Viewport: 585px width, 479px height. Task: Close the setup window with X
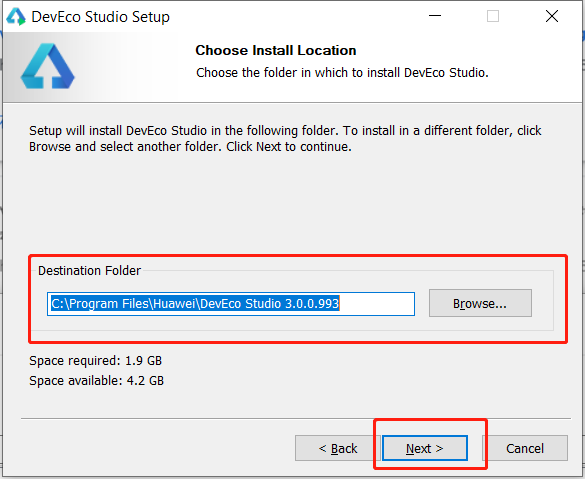[551, 16]
